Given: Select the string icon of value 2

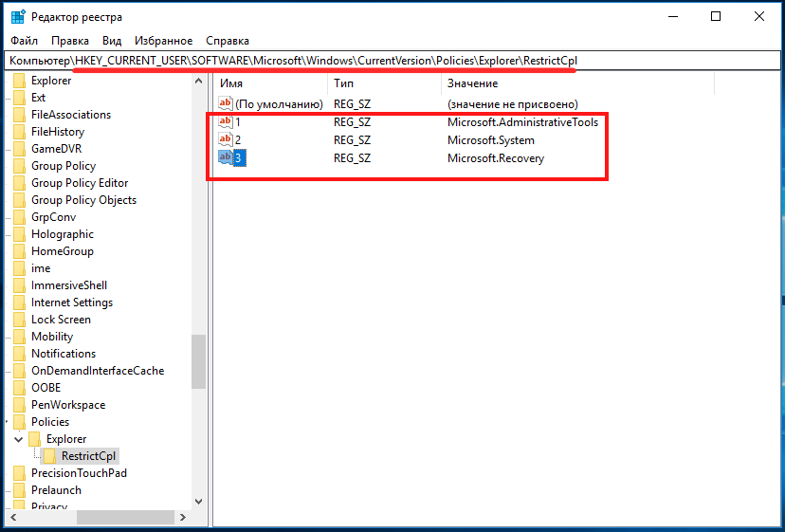Looking at the screenshot, I should click(x=226, y=139).
